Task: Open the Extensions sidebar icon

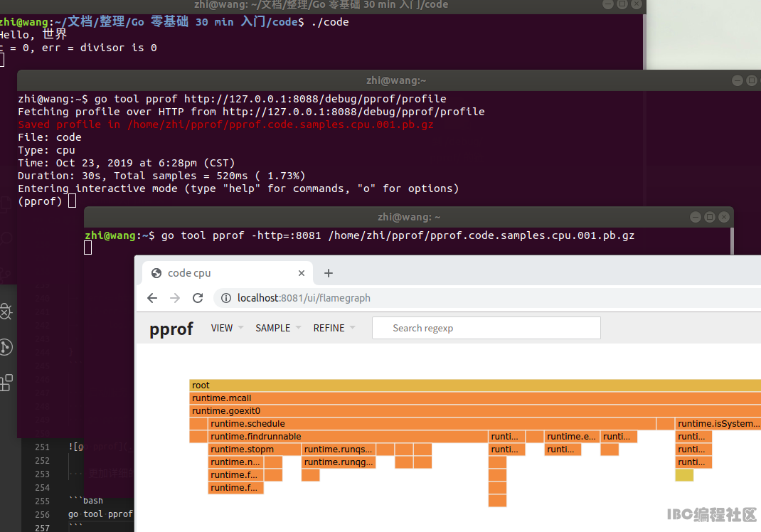Action: [x=6, y=383]
